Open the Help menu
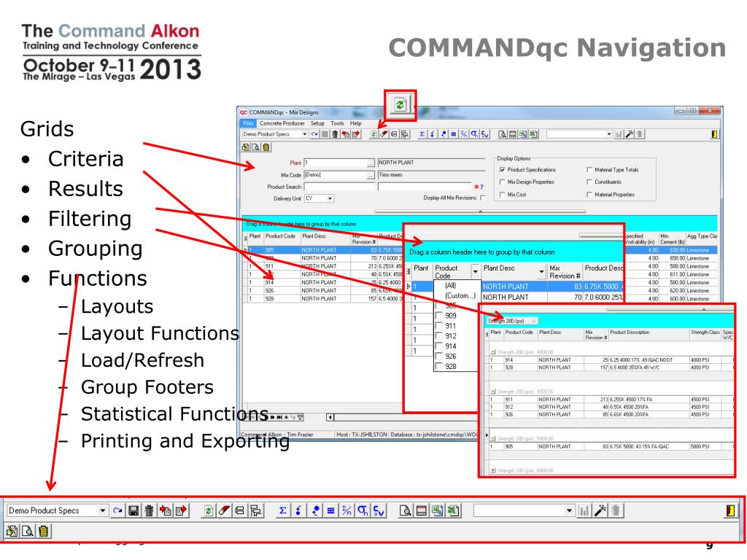The width and height of the screenshot is (747, 560). [x=356, y=123]
